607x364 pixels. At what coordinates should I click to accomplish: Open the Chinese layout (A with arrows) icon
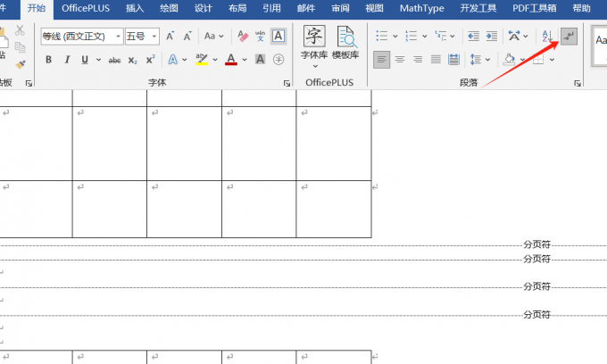(x=514, y=36)
